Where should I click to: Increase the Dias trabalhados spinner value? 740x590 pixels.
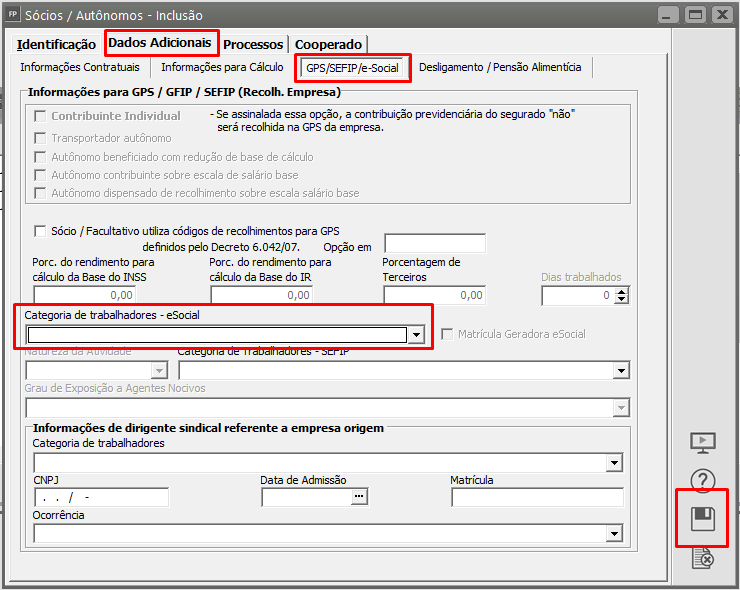[x=621, y=291]
